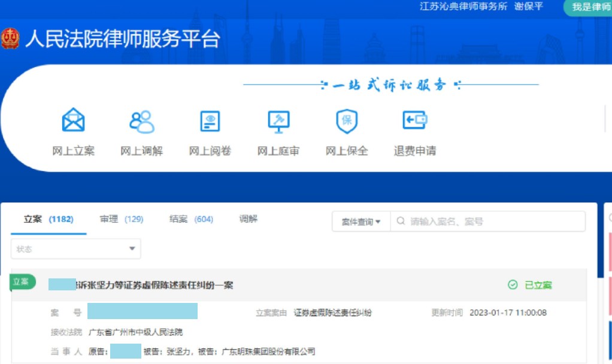Click the national emblem logo at top left
Screen dimensions: 612x364
tap(12, 36)
